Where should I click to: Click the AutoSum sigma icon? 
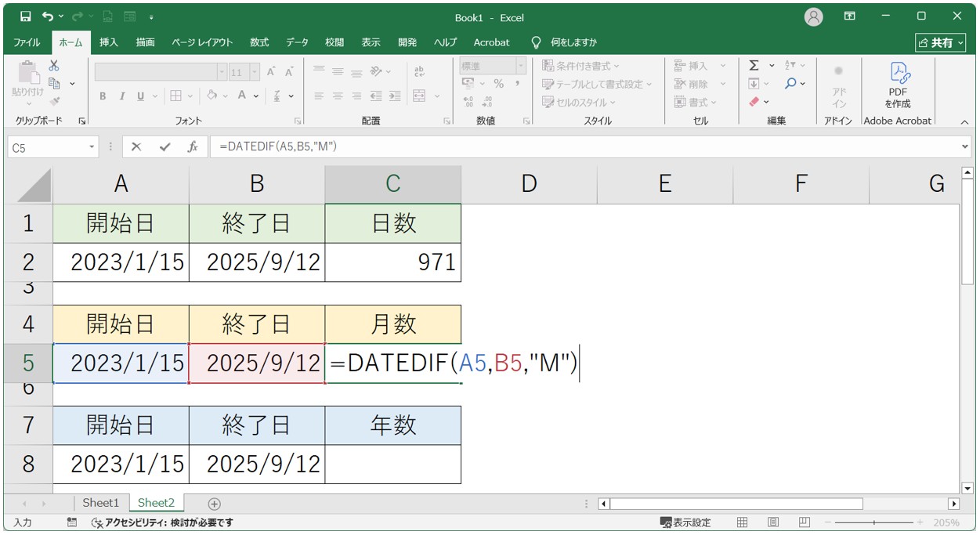[x=754, y=66]
